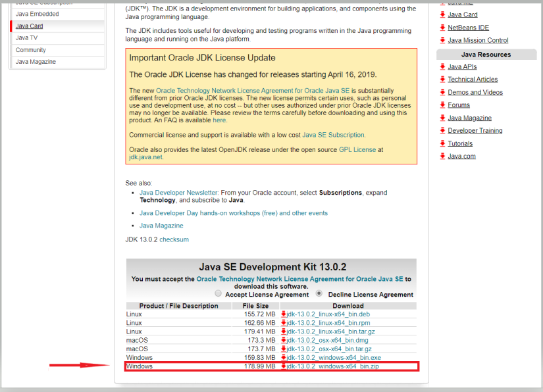
Task: Open Java Magazine link under See also
Action: click(161, 226)
